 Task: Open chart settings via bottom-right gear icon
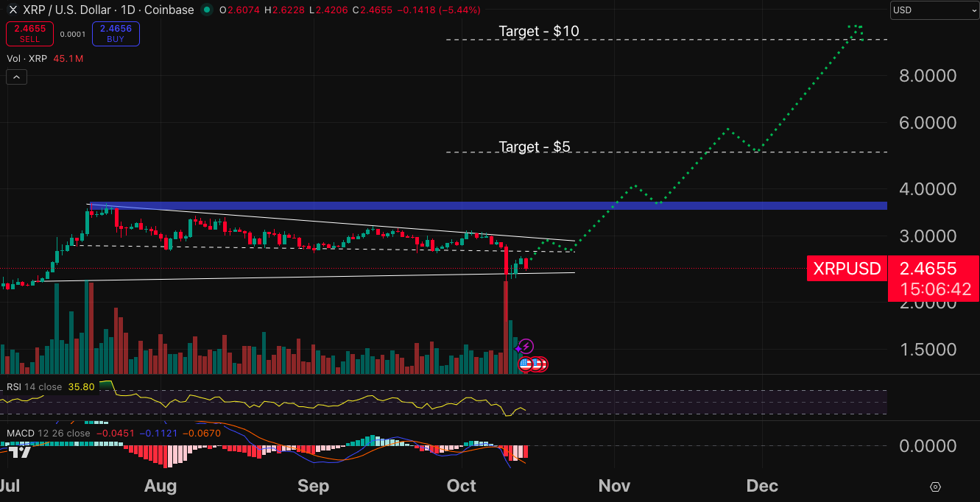pyautogui.click(x=935, y=486)
